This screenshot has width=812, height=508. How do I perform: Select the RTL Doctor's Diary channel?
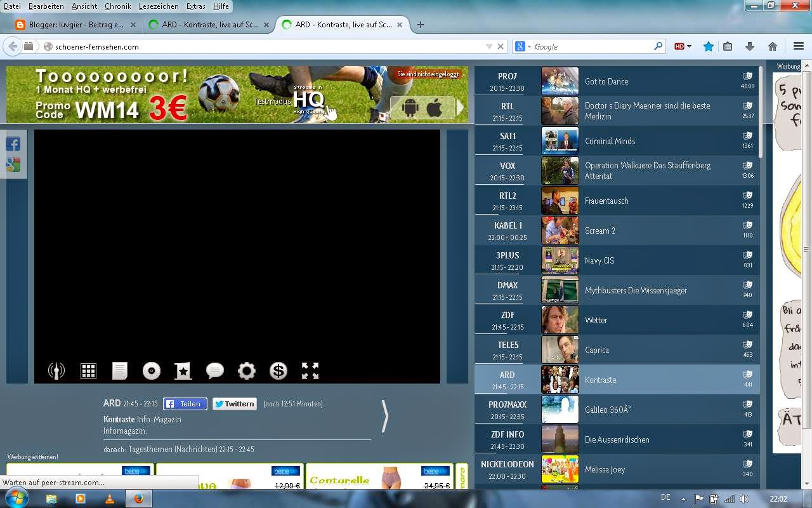click(x=617, y=111)
